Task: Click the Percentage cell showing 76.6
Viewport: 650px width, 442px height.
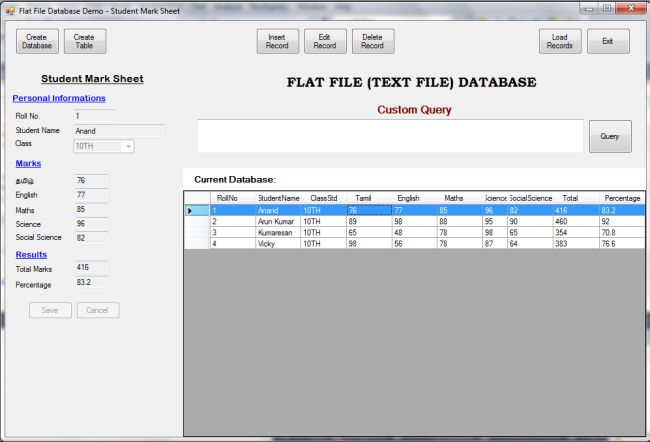Action: (x=622, y=244)
